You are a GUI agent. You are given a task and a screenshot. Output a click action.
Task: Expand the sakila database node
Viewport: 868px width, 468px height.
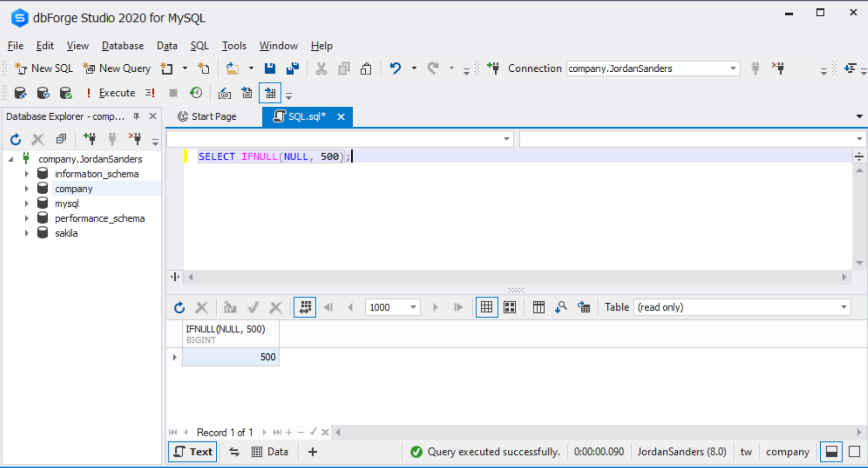pos(27,233)
